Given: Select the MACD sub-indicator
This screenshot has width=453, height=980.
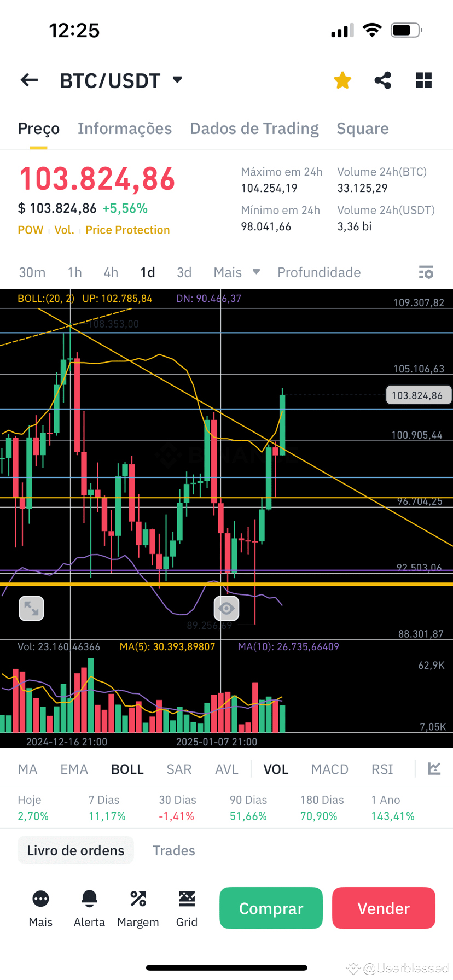Looking at the screenshot, I should tap(330, 769).
